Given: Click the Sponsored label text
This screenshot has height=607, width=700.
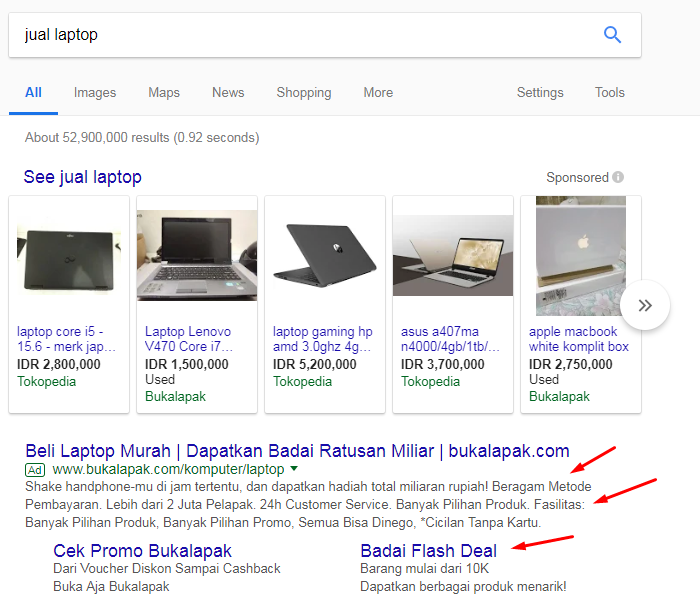Looking at the screenshot, I should tap(577, 177).
